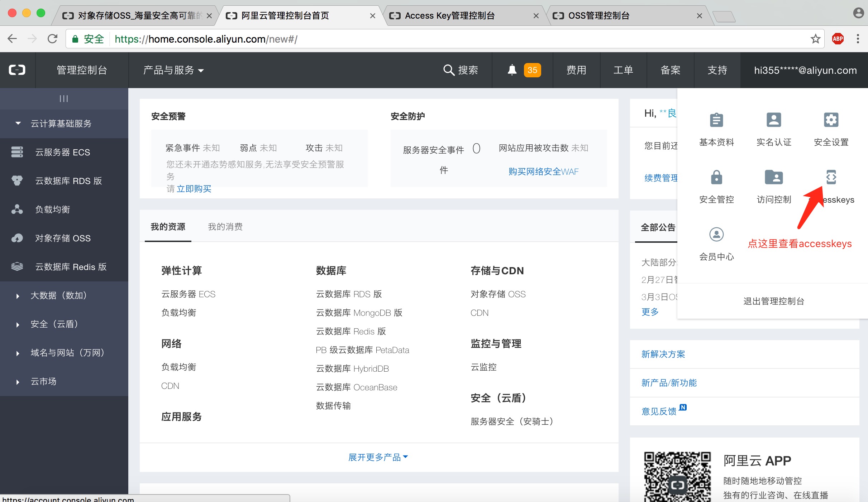Reload the page

pyautogui.click(x=53, y=39)
